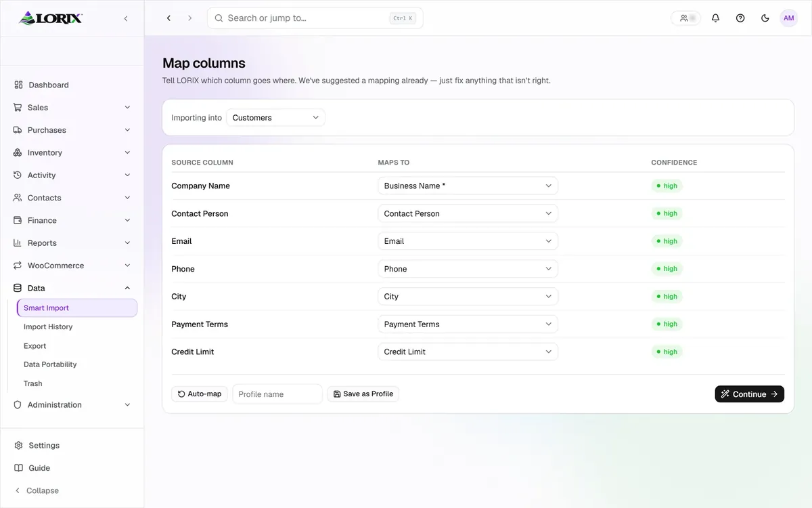This screenshot has height=508, width=812.
Task: Click the Continue button
Action: [749, 394]
